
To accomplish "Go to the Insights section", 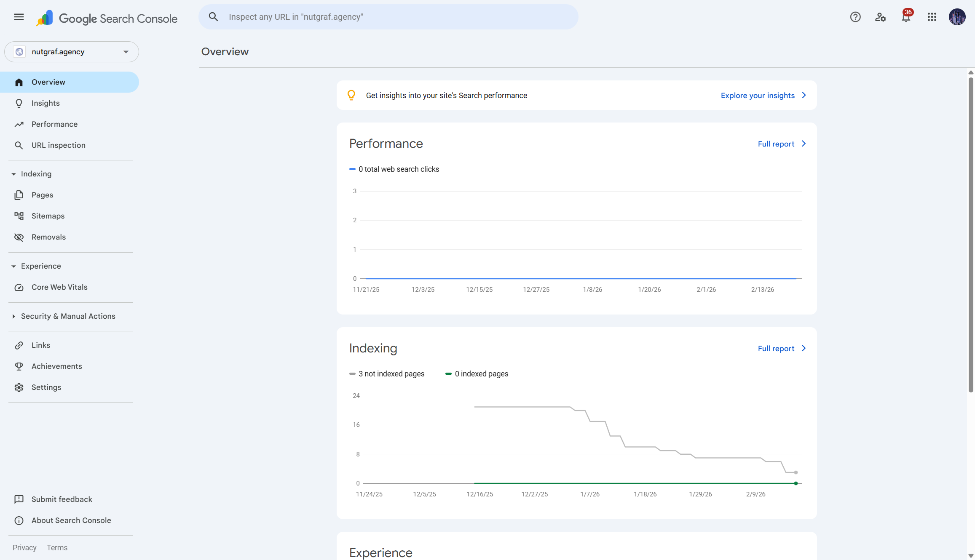I will (46, 103).
